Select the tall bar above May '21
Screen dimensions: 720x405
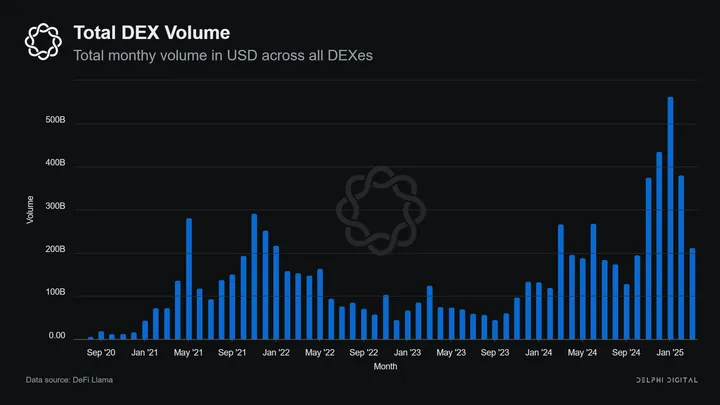tap(189, 278)
